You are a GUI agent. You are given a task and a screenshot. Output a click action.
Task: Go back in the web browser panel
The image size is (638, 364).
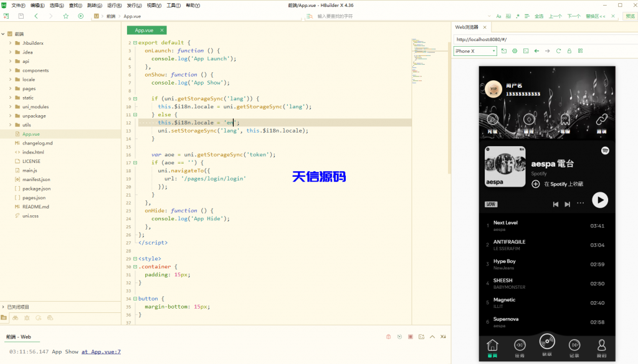pyautogui.click(x=536, y=51)
